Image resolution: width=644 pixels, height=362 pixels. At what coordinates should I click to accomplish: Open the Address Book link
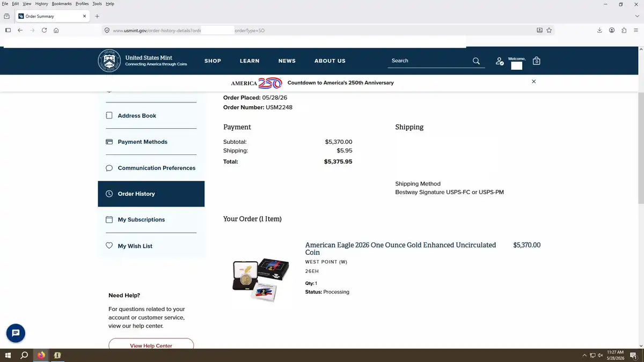pos(137,116)
